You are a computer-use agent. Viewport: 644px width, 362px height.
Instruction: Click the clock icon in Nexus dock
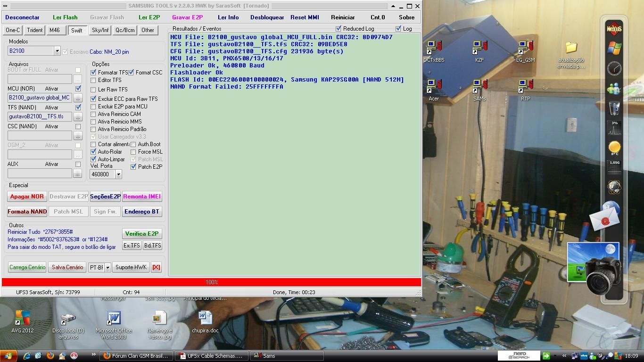click(614, 68)
